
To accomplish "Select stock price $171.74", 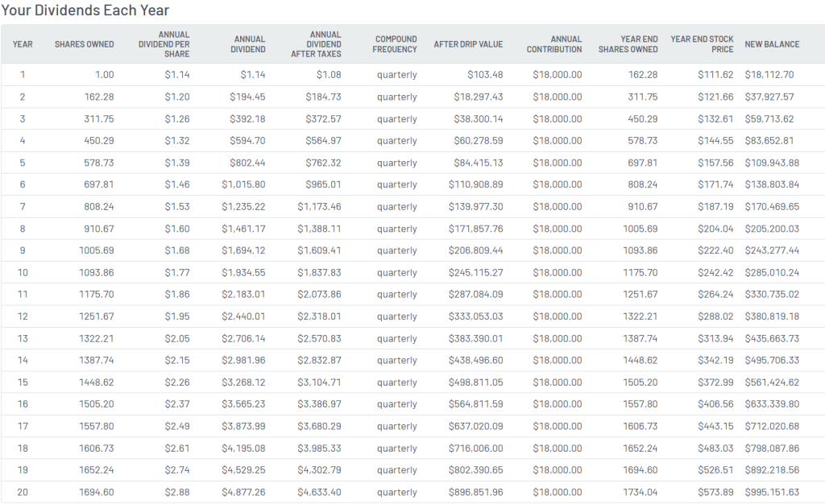I will (x=715, y=184).
